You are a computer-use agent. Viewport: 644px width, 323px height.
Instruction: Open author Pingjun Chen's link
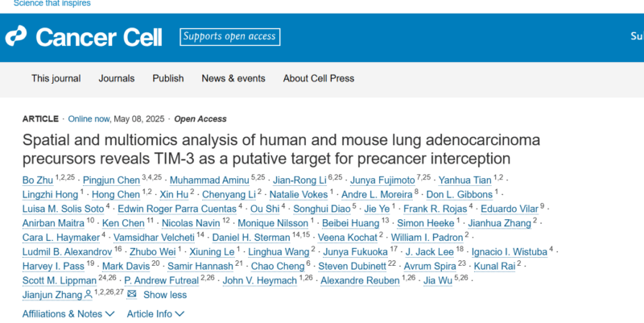[111, 180]
